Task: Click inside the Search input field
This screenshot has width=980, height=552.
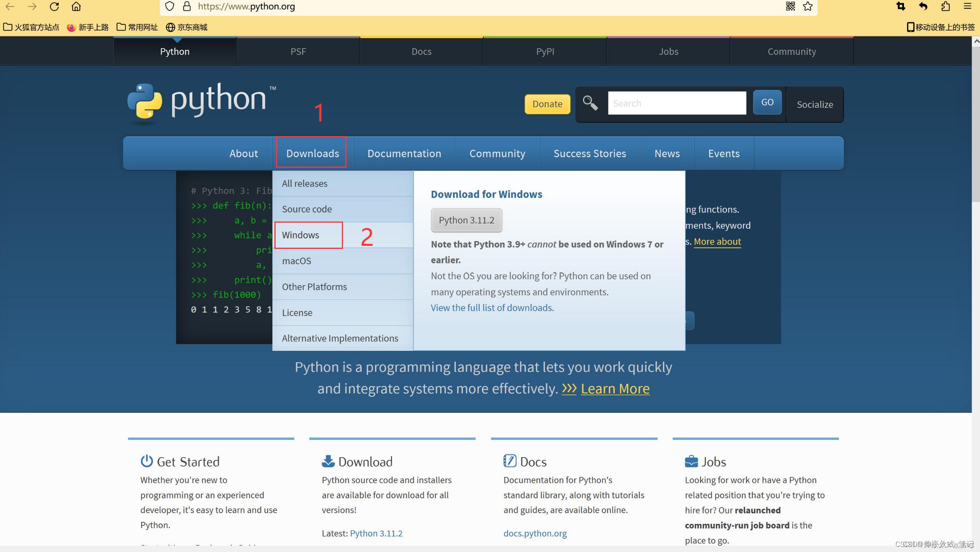Action: tap(677, 103)
